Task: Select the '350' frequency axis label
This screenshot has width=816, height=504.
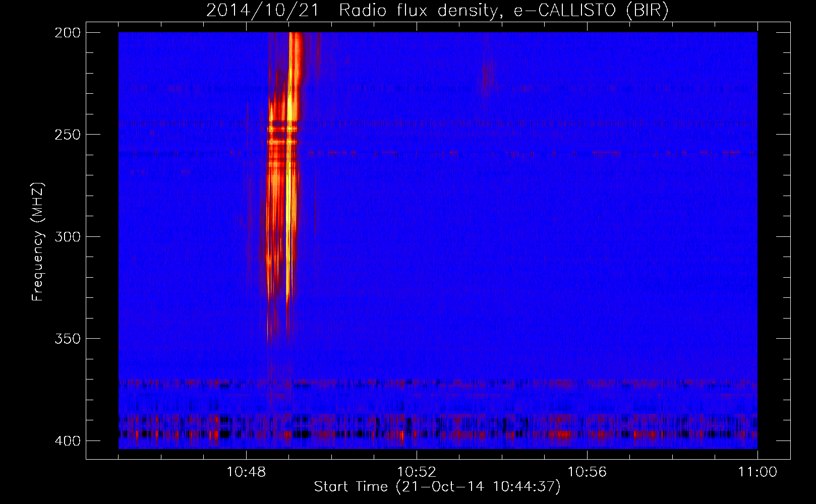Action: 67,338
